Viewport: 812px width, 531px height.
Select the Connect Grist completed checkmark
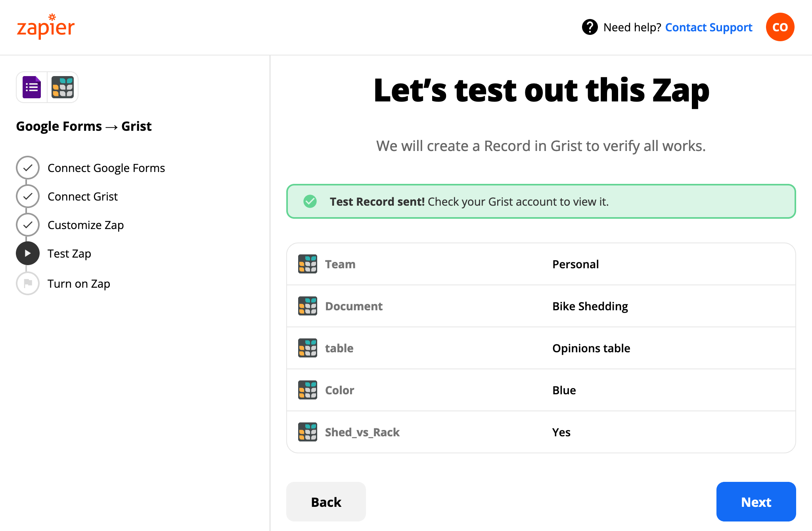pyautogui.click(x=27, y=196)
